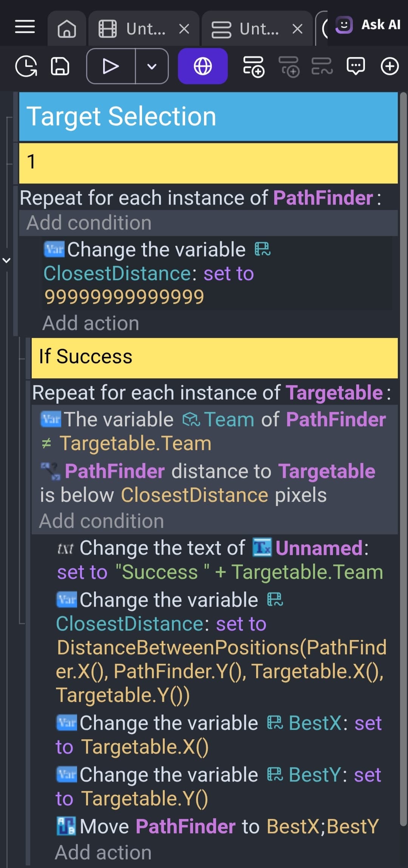This screenshot has height=868, width=408.
Task: Add a new event icon
Action: [x=253, y=66]
